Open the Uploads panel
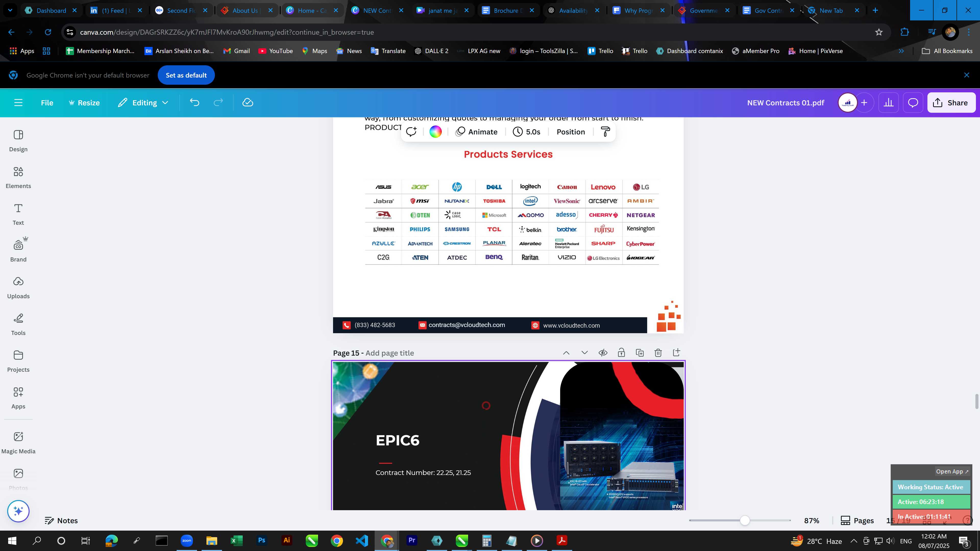This screenshot has width=980, height=551. (18, 288)
